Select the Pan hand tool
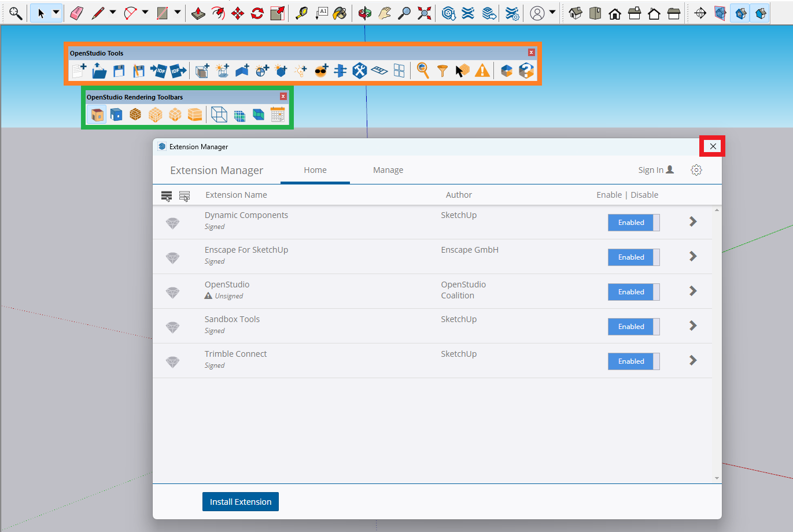Viewport: 793px width, 532px height. pyautogui.click(x=385, y=13)
